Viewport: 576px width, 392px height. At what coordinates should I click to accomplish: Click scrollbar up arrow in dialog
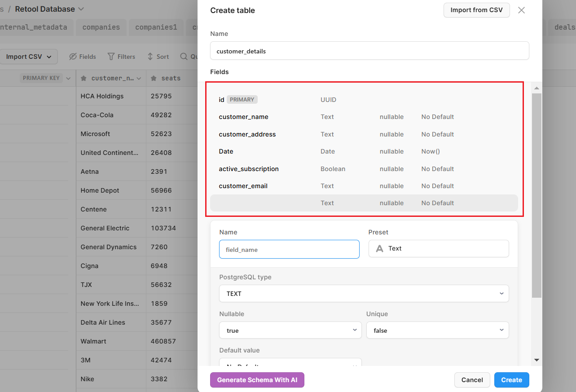[x=536, y=88]
